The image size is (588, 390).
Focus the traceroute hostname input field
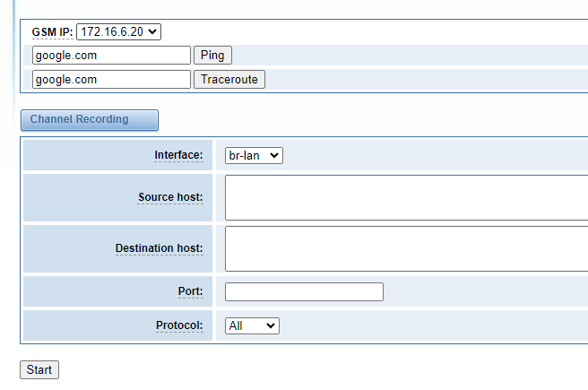pos(111,80)
